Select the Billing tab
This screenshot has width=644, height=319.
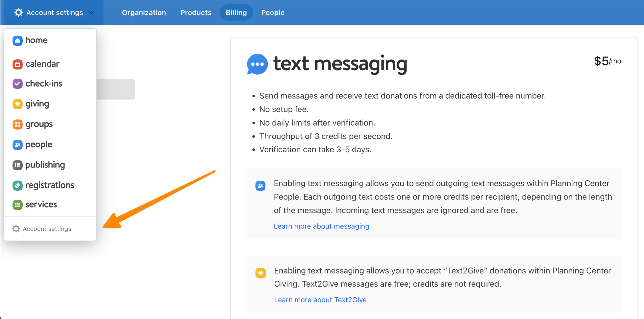coord(236,12)
